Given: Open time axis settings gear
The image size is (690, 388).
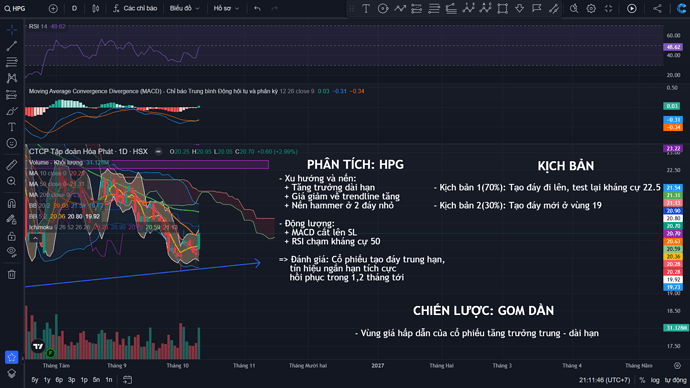Looking at the screenshot, I should (677, 366).
